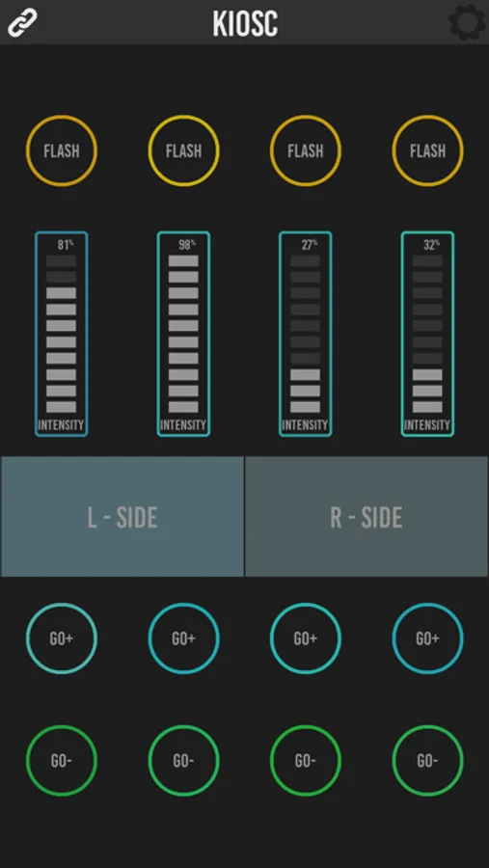The height and width of the screenshot is (868, 489).
Task: Tap the fourth GO- circle button
Action: [428, 761]
